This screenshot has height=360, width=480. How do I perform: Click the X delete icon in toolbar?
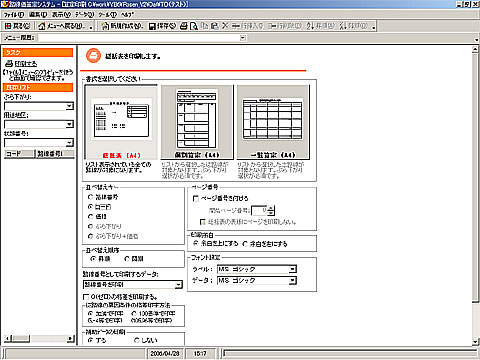pyautogui.click(x=225, y=26)
